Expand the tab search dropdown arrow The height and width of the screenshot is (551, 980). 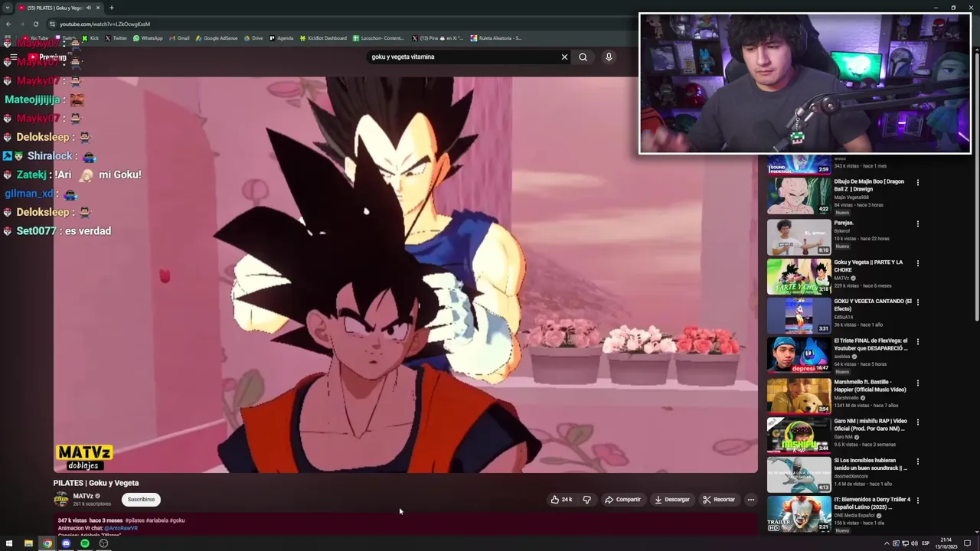coord(8,8)
